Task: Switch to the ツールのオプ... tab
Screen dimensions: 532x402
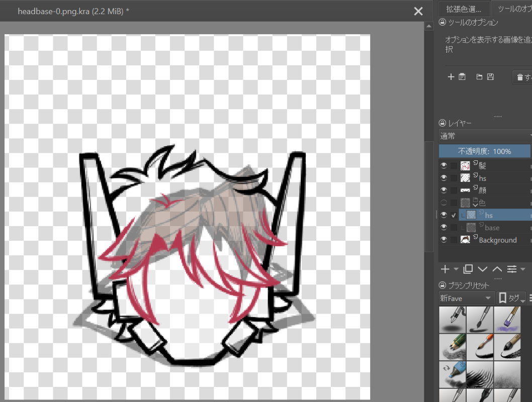Action: pos(513,9)
